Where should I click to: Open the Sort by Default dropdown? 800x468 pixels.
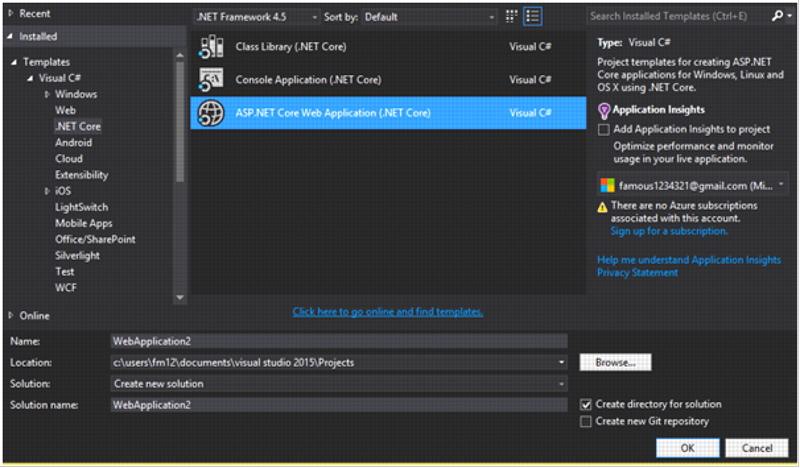tap(430, 17)
